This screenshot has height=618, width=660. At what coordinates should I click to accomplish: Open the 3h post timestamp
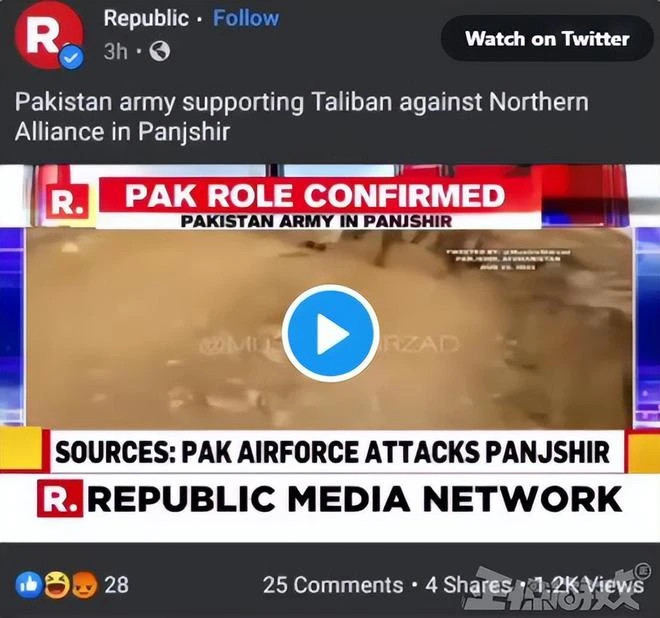click(x=115, y=52)
